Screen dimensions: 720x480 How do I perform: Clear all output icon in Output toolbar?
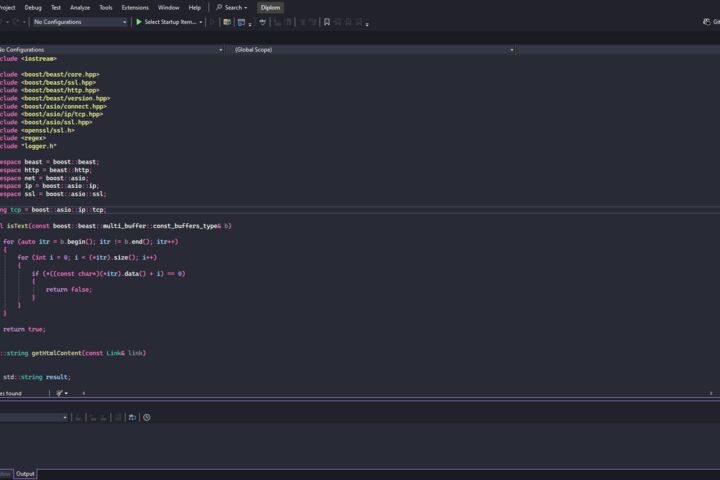coord(118,418)
